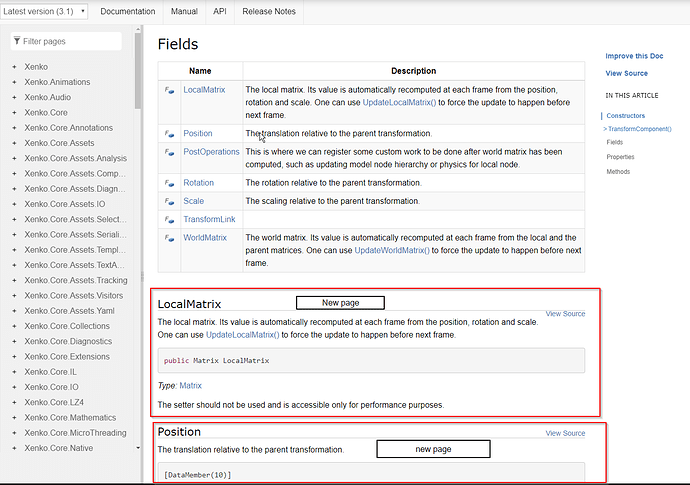Open the Position field link in table
The height and width of the screenshot is (485, 690).
coord(198,133)
